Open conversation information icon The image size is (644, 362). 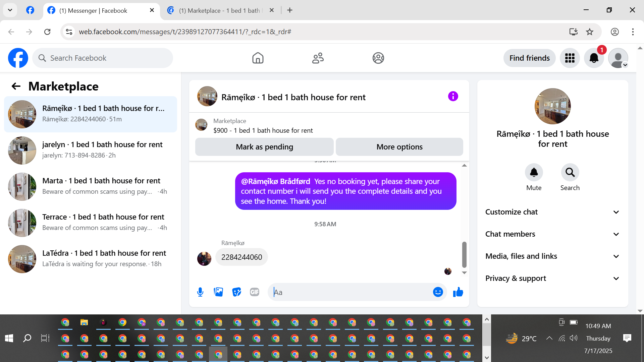tap(453, 97)
